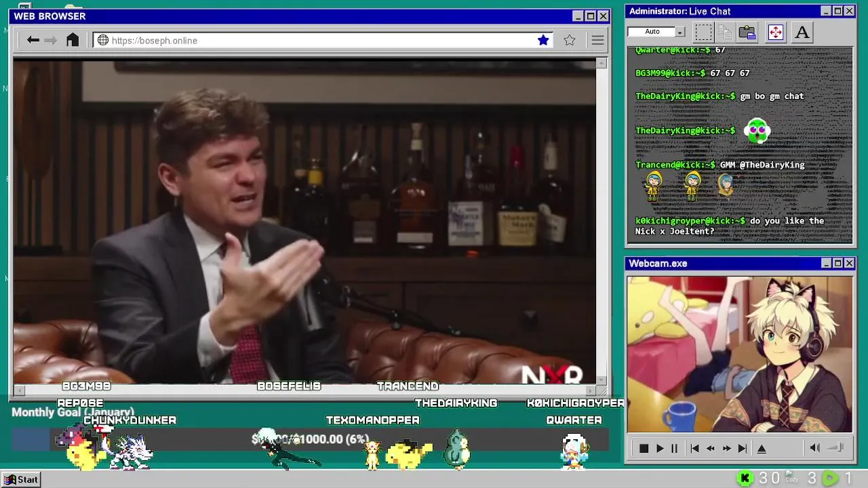Image resolution: width=868 pixels, height=488 pixels.
Task: Open the browser hamburger menu
Action: click(x=597, y=41)
